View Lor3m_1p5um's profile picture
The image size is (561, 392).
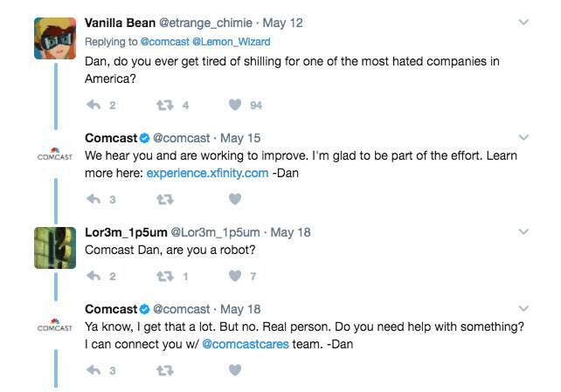(x=55, y=248)
